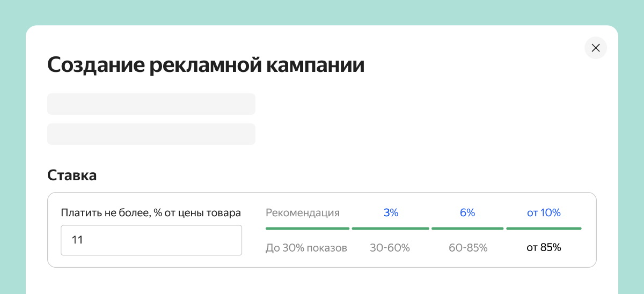Click the bid input field containing 11
This screenshot has width=644, height=294.
[151, 240]
